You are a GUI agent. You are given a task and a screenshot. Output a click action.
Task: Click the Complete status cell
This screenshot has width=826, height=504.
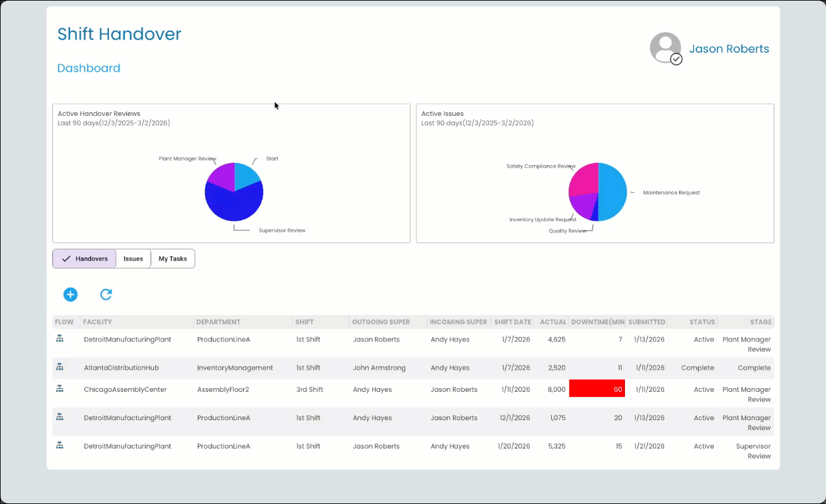point(697,368)
